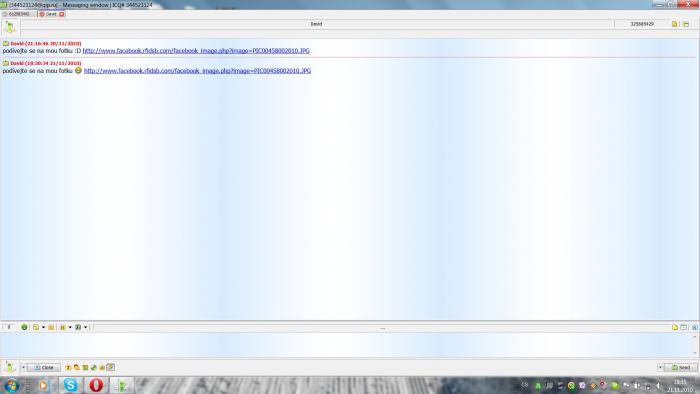The image size is (700, 394).
Task: Click the green smiley emoticon button
Action: [x=24, y=327]
